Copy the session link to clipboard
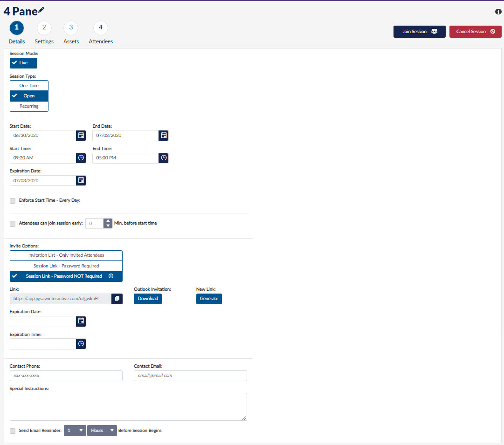The width and height of the screenshot is (504, 445). coord(117,299)
